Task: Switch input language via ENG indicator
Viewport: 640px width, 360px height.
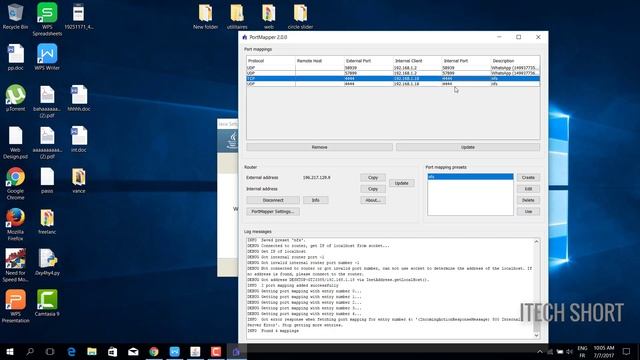Action: [582, 351]
